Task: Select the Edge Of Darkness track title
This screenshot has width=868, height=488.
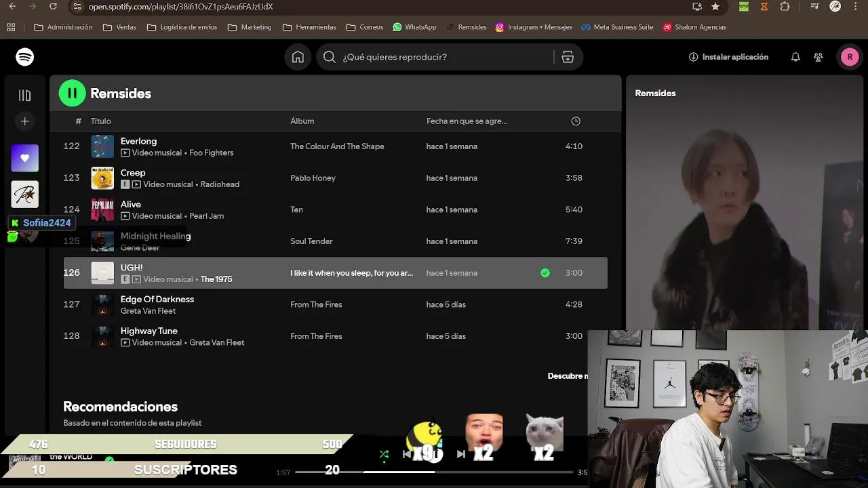Action: click(x=157, y=299)
